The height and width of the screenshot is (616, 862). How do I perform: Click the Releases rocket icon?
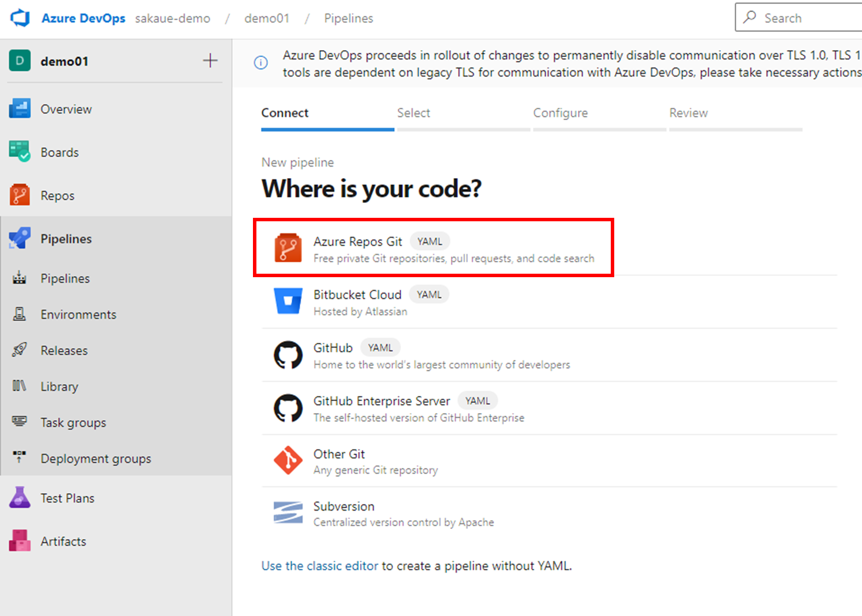click(x=20, y=350)
